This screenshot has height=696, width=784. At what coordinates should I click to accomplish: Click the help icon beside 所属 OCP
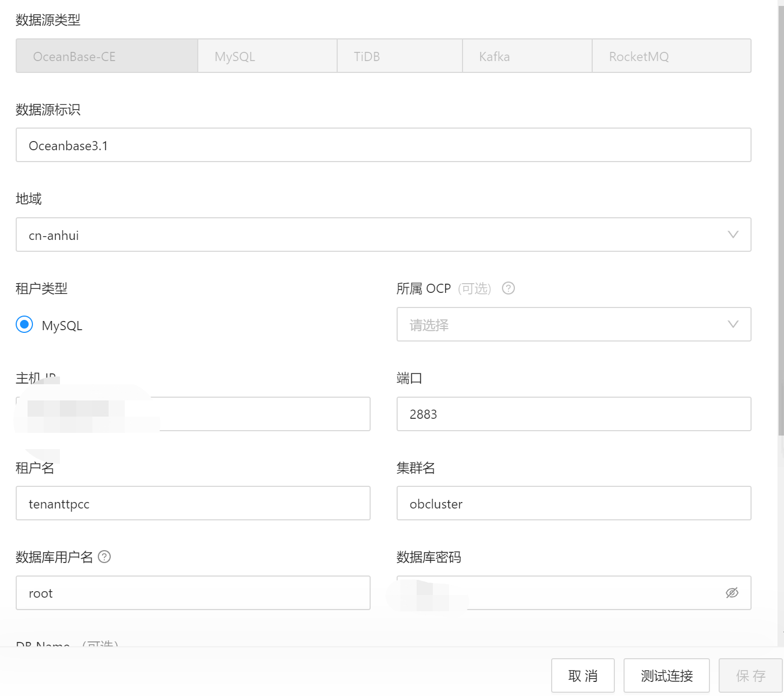508,289
